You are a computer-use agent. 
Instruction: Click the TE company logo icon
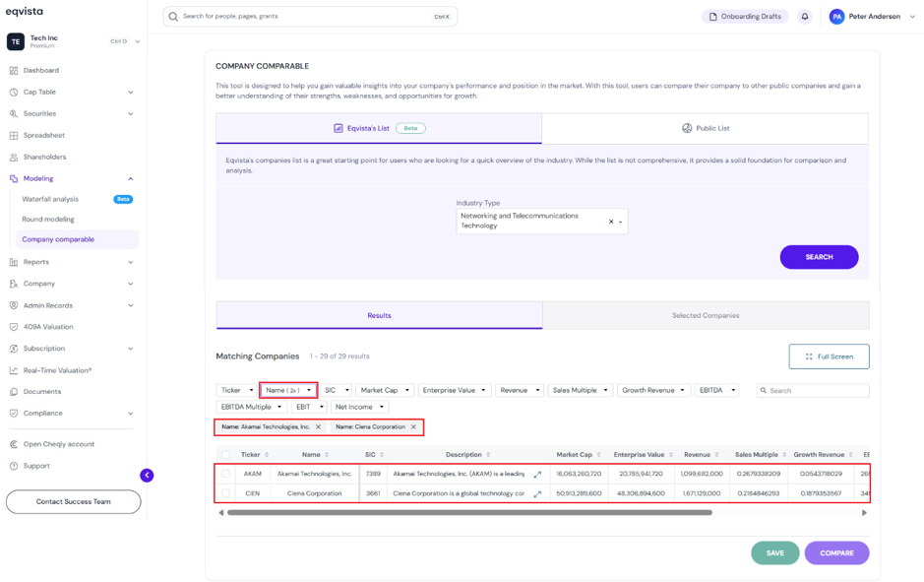(16, 41)
